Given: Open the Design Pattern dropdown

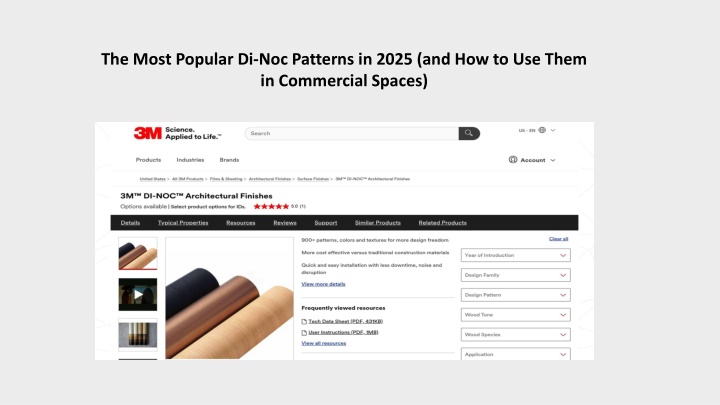Looking at the screenshot, I should [516, 295].
